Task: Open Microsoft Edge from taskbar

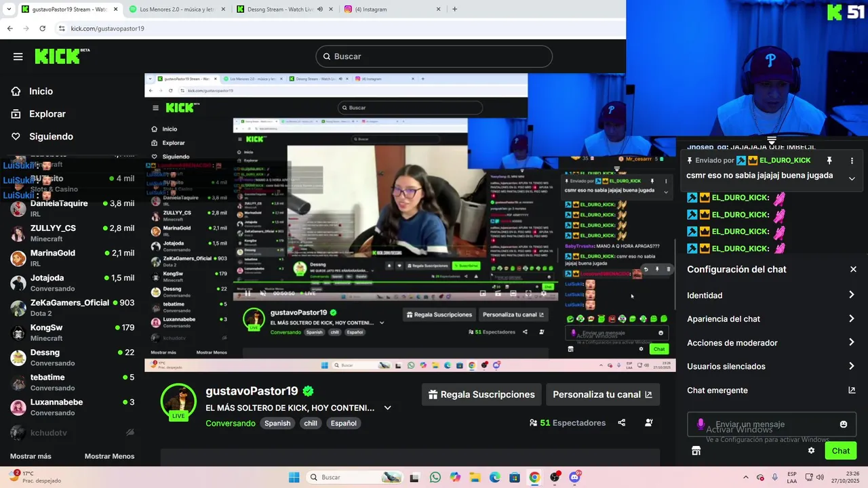Action: (x=495, y=477)
